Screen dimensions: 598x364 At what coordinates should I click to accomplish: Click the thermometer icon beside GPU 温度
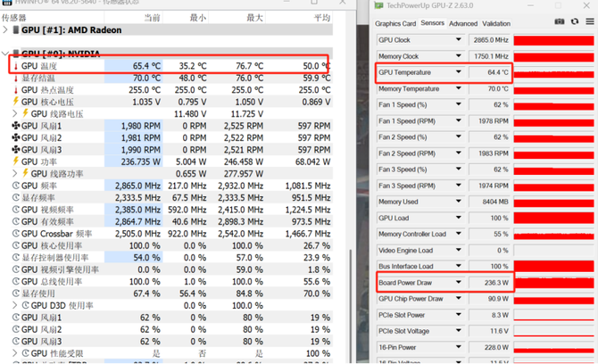pos(16,66)
